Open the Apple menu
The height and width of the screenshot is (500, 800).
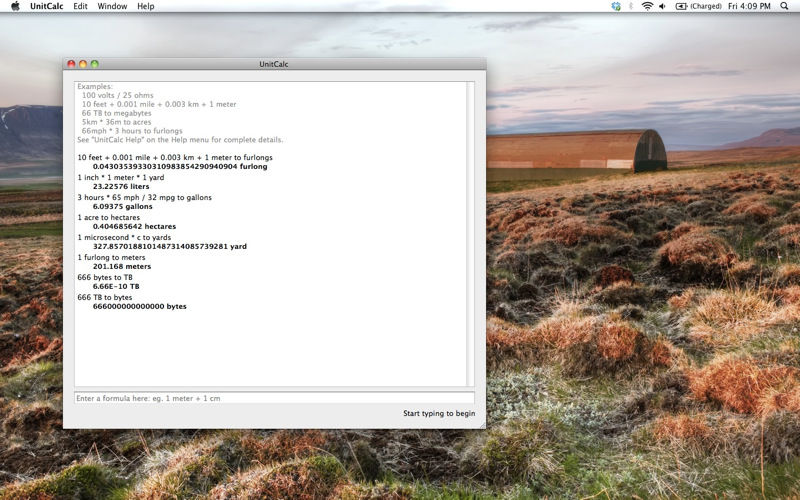[x=15, y=6]
